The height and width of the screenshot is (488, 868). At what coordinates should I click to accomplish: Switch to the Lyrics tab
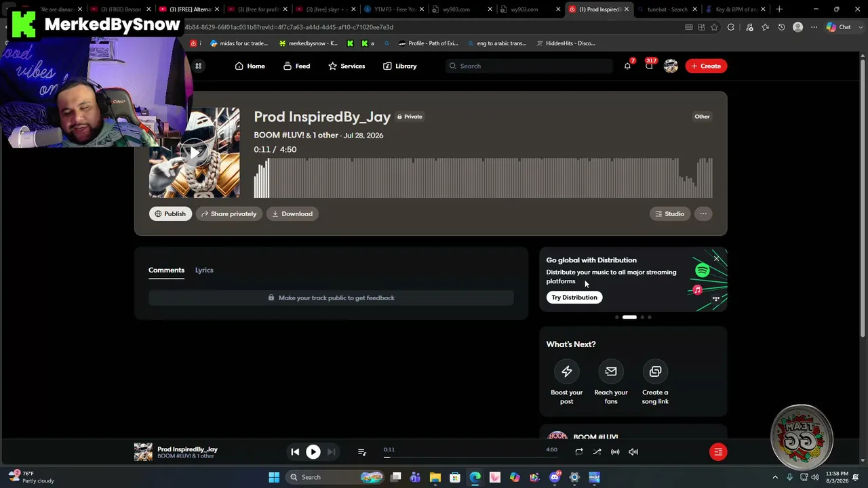click(204, 270)
